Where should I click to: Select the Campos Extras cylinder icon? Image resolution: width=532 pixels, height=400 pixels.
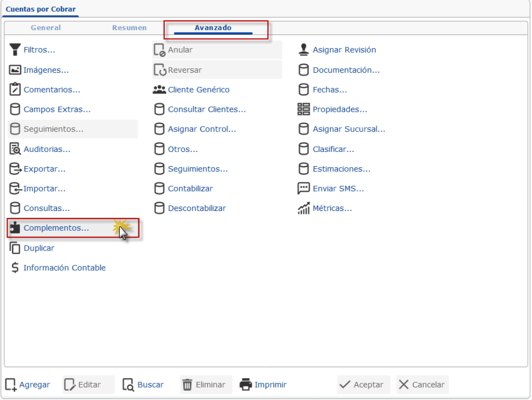click(15, 109)
